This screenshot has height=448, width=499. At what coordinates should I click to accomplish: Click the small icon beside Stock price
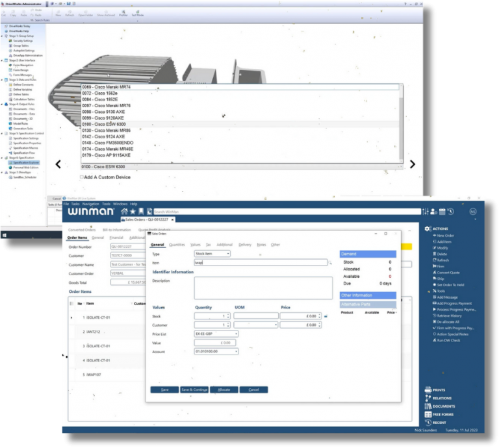click(326, 316)
